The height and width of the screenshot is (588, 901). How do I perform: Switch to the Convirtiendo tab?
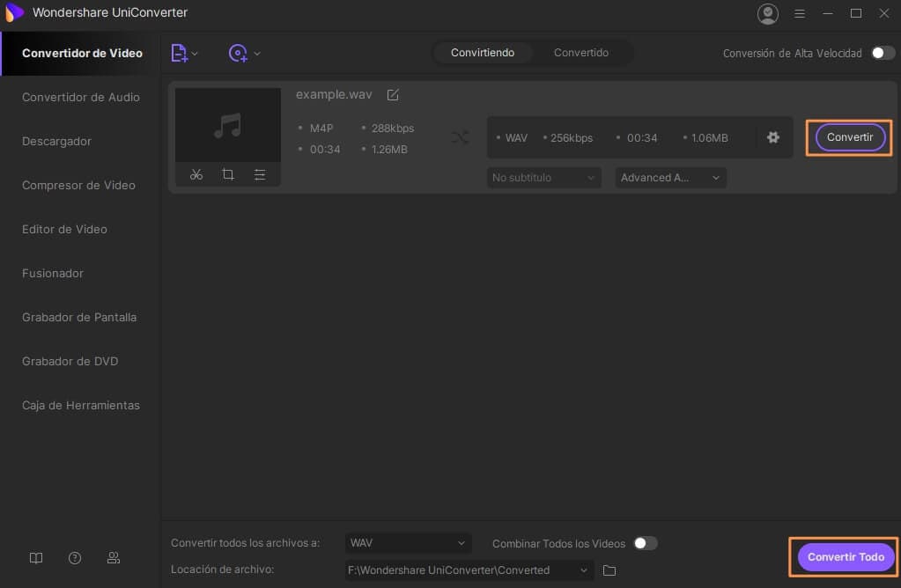tap(482, 53)
